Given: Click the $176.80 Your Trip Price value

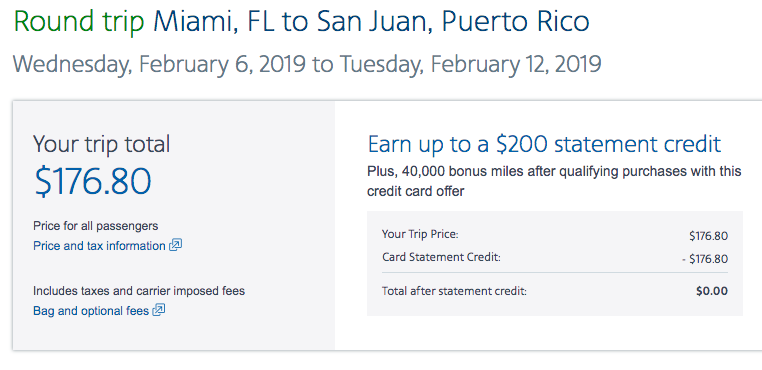Looking at the screenshot, I should [x=709, y=236].
